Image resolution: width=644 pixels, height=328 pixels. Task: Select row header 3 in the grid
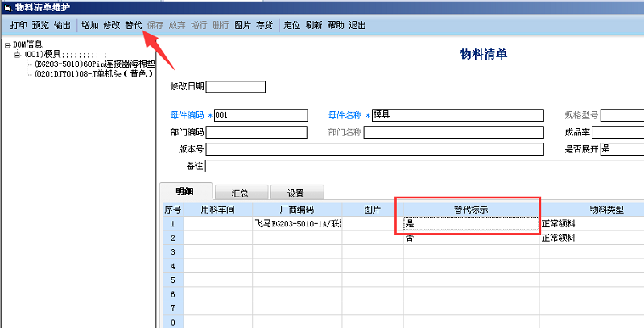click(x=173, y=251)
